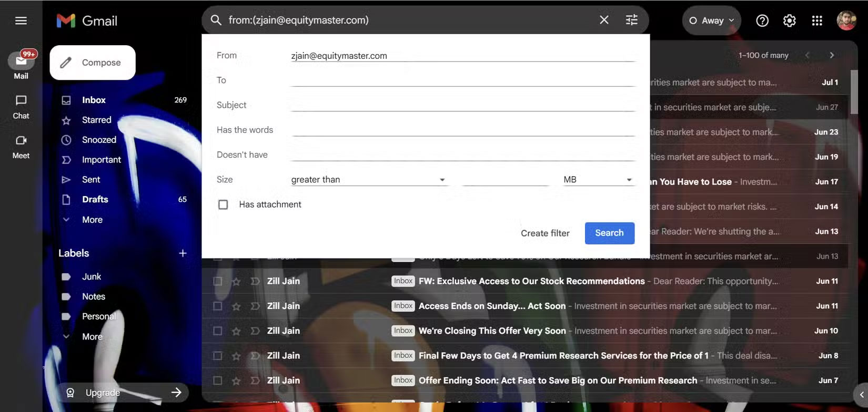This screenshot has height=412, width=868.
Task: Click the top search query box
Action: coord(410,20)
